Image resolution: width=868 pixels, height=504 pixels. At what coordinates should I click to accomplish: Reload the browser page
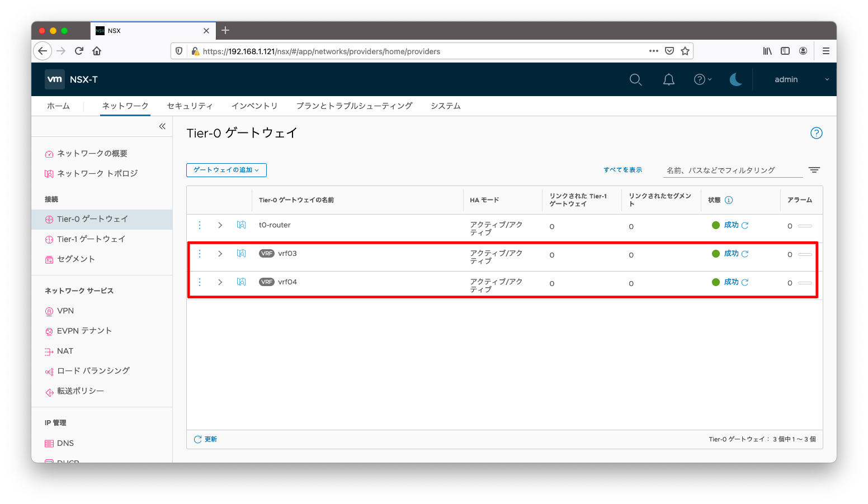pyautogui.click(x=79, y=51)
